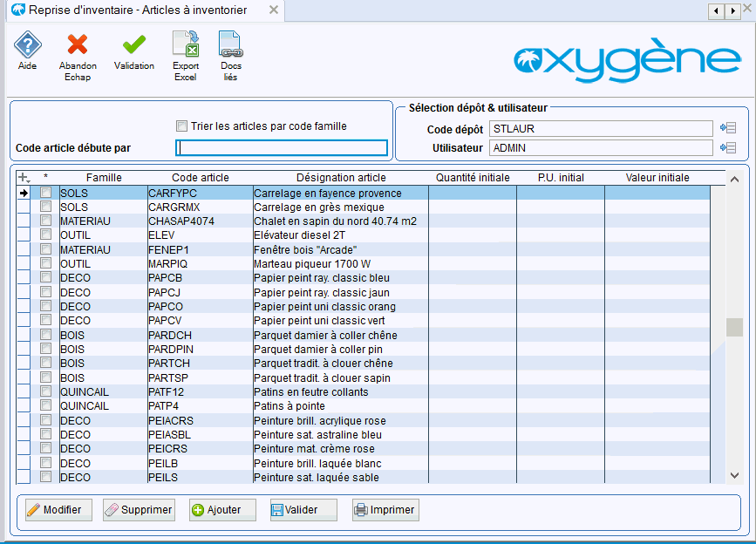Tick the checkbox for the ELEV row
Viewport: 756px width, 544px height.
pyautogui.click(x=45, y=235)
